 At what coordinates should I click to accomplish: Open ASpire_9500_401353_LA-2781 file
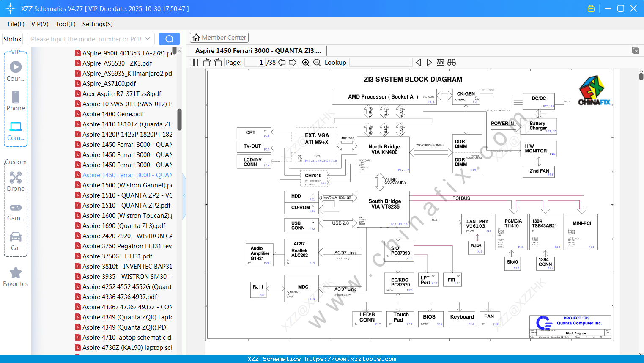(x=123, y=53)
